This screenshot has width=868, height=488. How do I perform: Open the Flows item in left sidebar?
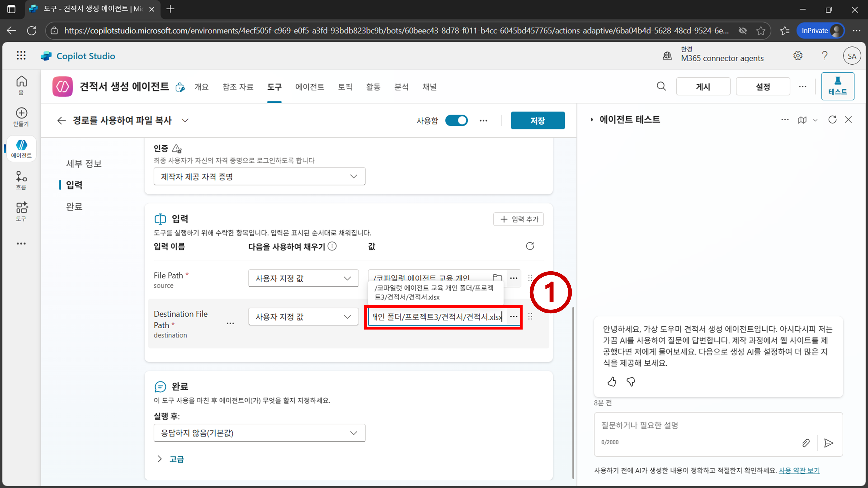21,180
